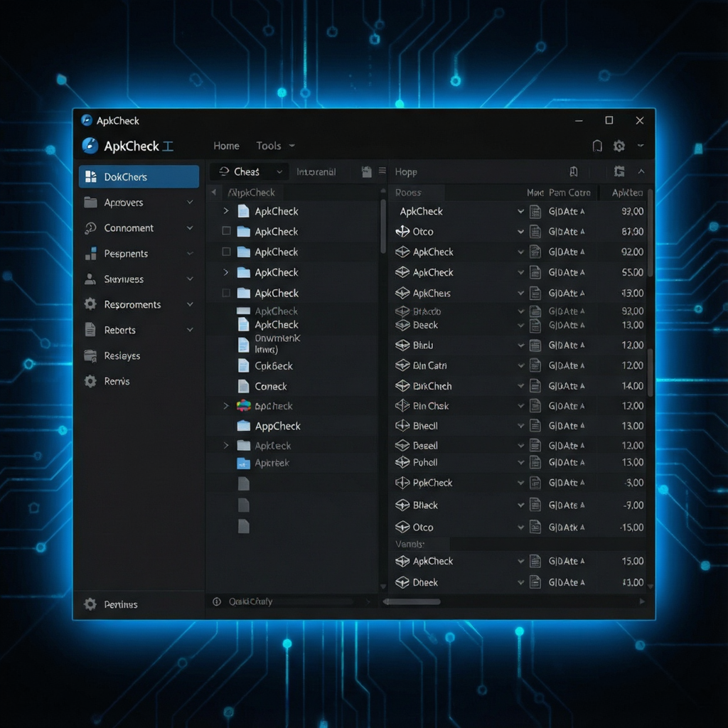The image size is (728, 728).
Task: Expand the Connoment sidebar section chevron
Action: tap(190, 228)
